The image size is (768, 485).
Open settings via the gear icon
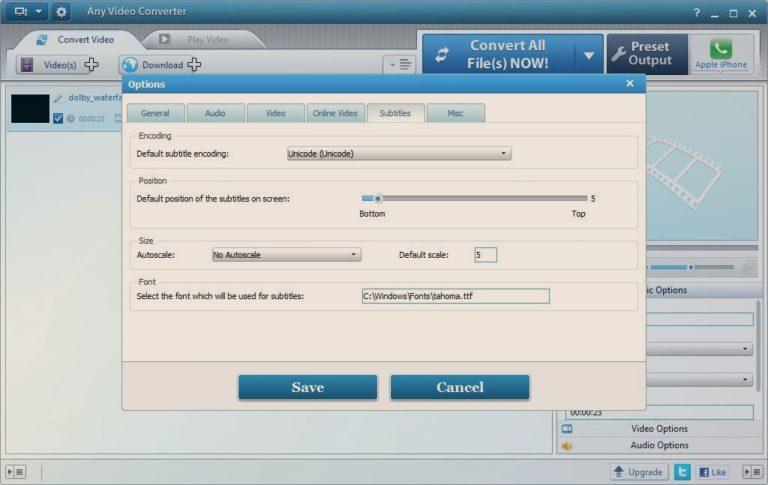(x=61, y=11)
